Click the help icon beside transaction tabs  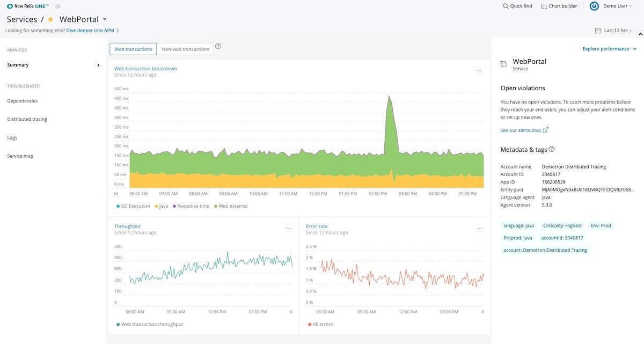pyautogui.click(x=218, y=46)
